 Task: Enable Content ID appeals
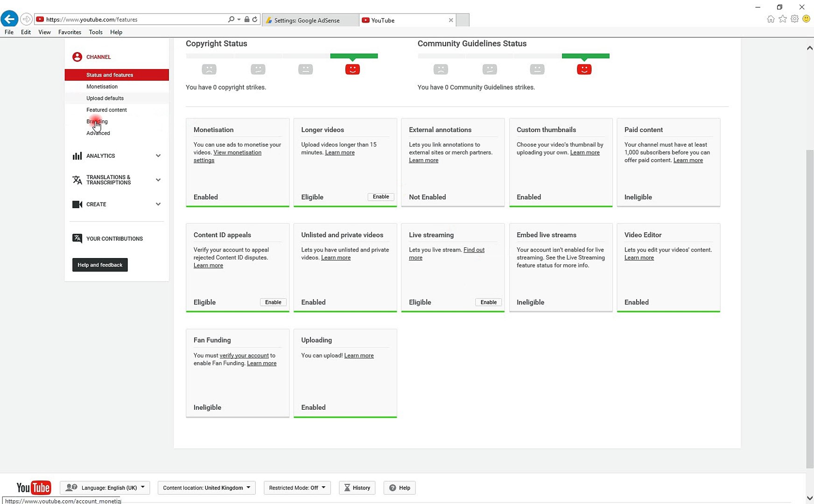click(273, 302)
